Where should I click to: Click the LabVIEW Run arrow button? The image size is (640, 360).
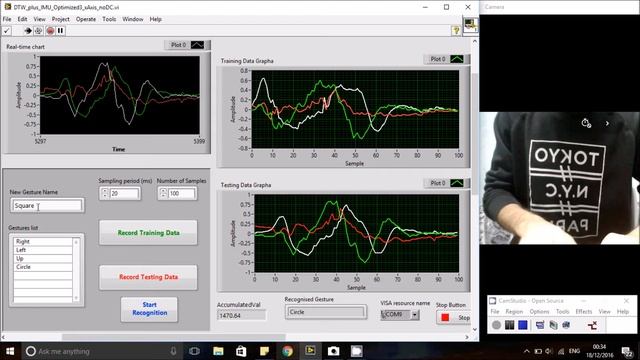click(x=28, y=31)
